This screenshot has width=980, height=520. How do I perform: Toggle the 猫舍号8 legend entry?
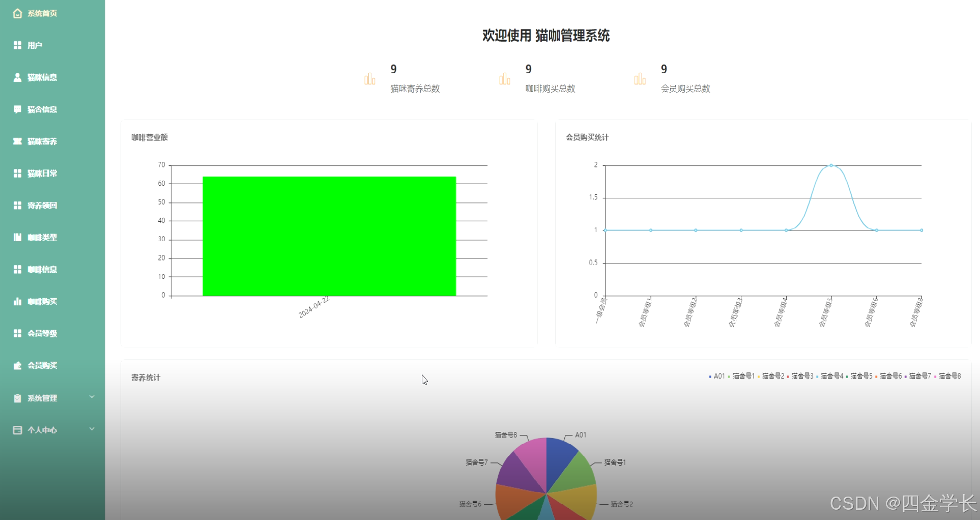click(x=947, y=376)
